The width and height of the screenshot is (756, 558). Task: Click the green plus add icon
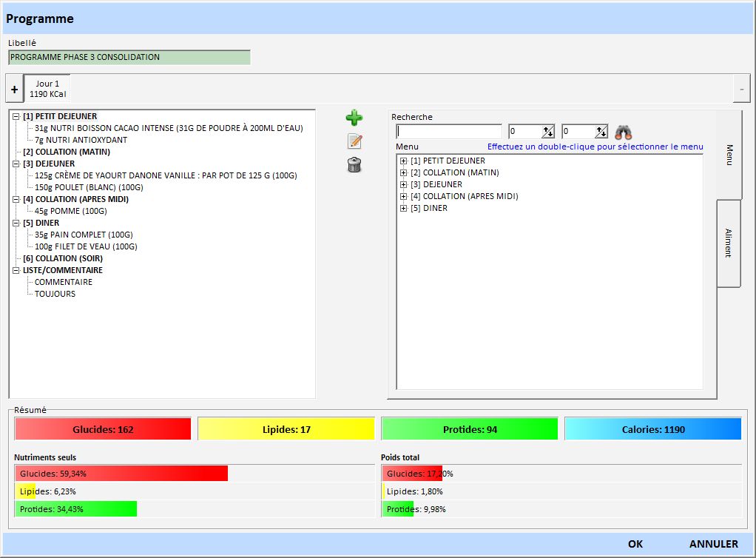pyautogui.click(x=354, y=118)
